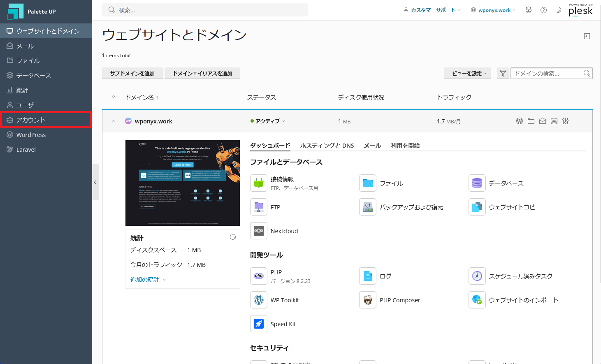Open hosting settings sliders icon in domain row
Image resolution: width=601 pixels, height=364 pixels.
point(566,121)
